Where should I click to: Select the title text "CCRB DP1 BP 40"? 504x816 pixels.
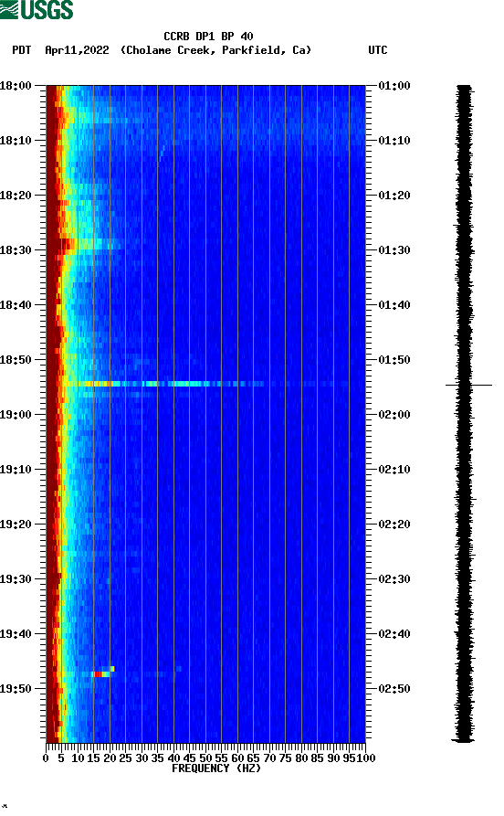(x=208, y=37)
